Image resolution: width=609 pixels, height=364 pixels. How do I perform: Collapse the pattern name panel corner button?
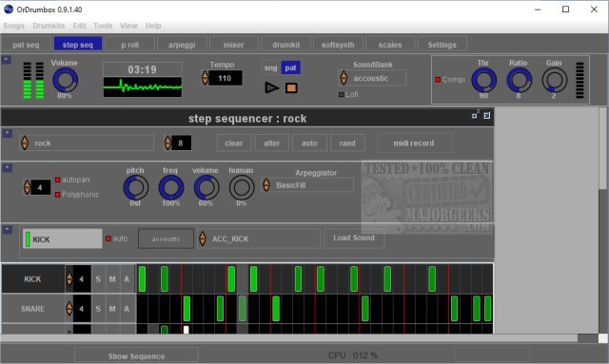tap(7, 133)
